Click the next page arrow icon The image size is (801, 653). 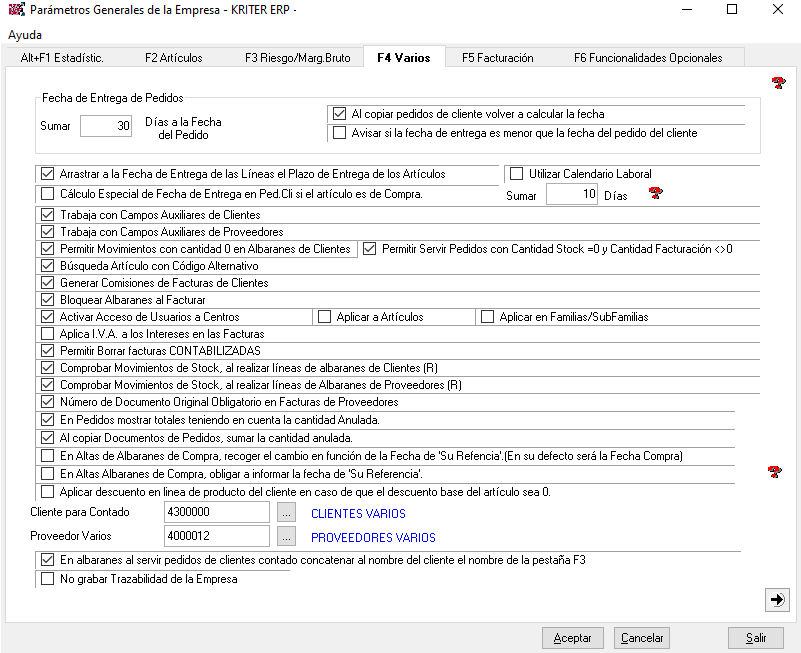coord(775,599)
